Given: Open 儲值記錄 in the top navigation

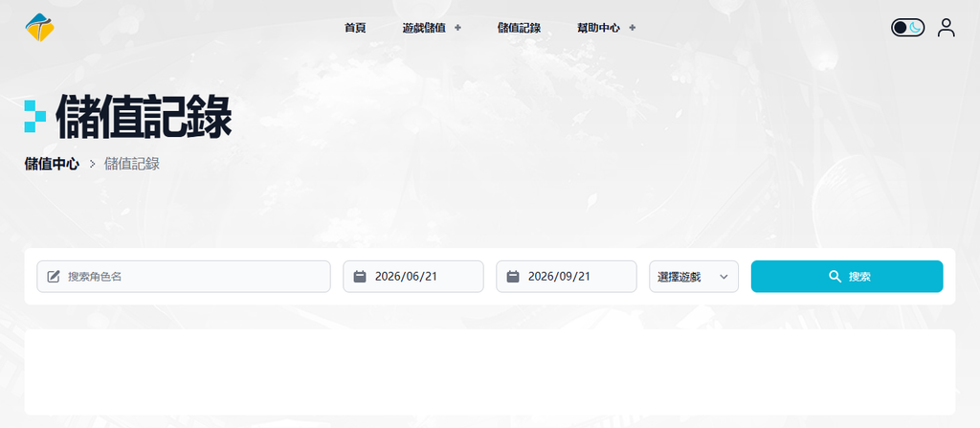Looking at the screenshot, I should (519, 28).
